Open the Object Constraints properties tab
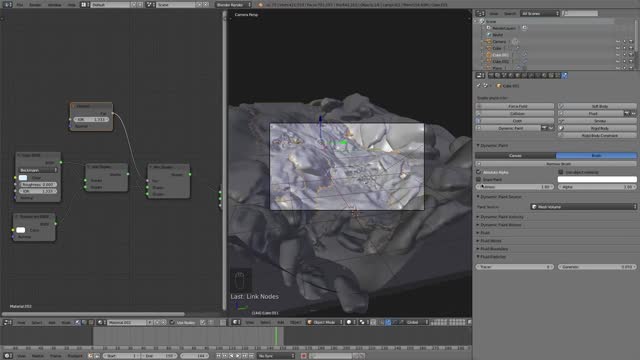Screen dimensions: 640x360 click(x=524, y=76)
